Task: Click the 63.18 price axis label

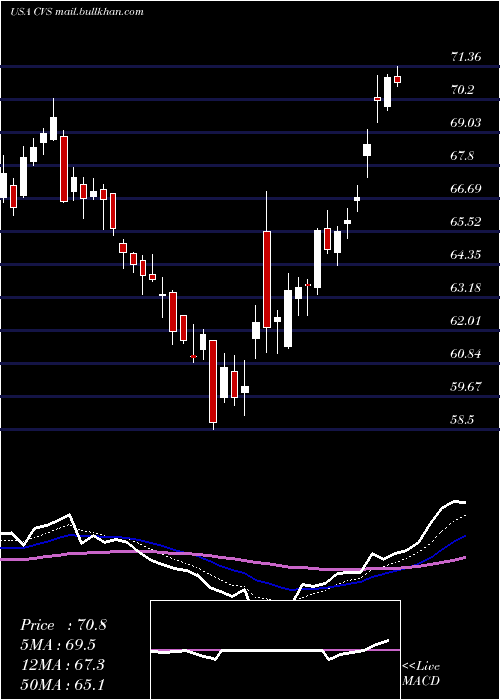Action: (466, 288)
